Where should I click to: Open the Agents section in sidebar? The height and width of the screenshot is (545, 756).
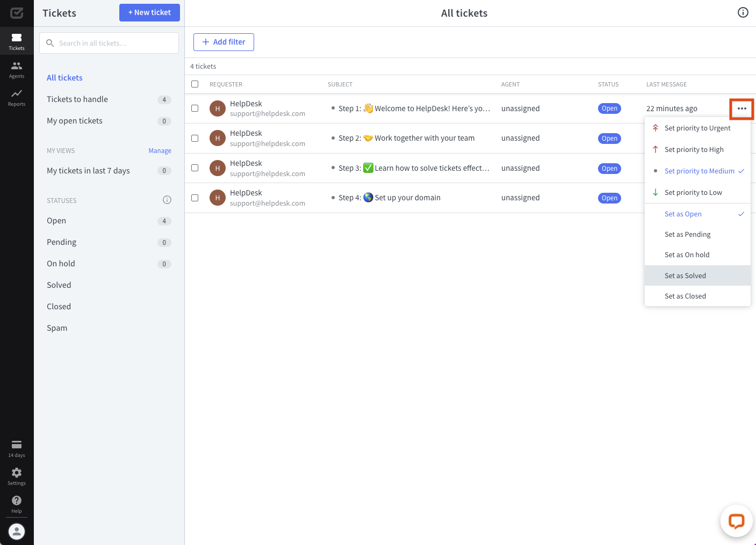[17, 69]
